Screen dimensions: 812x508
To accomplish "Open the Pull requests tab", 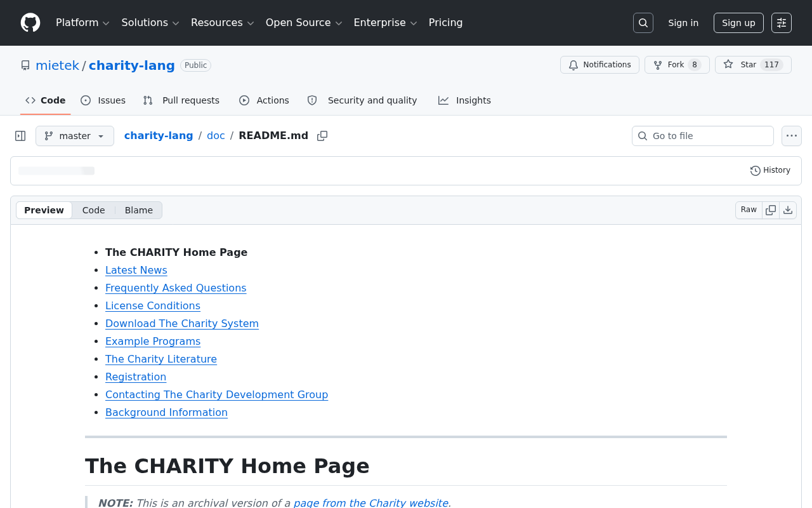I will click(x=181, y=100).
